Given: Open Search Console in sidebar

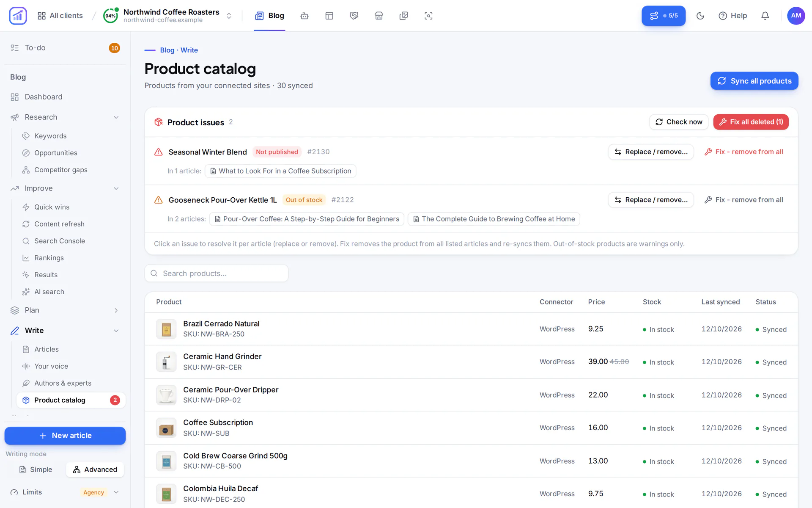Looking at the screenshot, I should 71,241.
